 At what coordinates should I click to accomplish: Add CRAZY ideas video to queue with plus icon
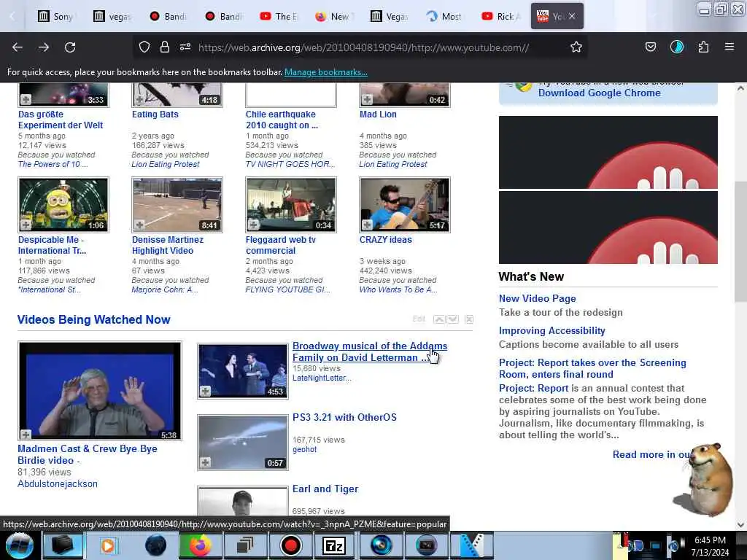pos(367,225)
